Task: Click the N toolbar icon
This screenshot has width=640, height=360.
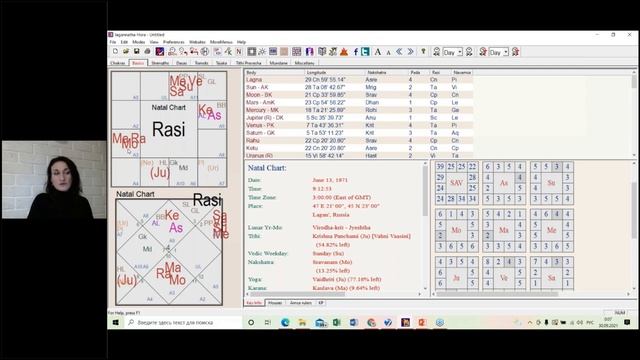Action: (x=239, y=51)
